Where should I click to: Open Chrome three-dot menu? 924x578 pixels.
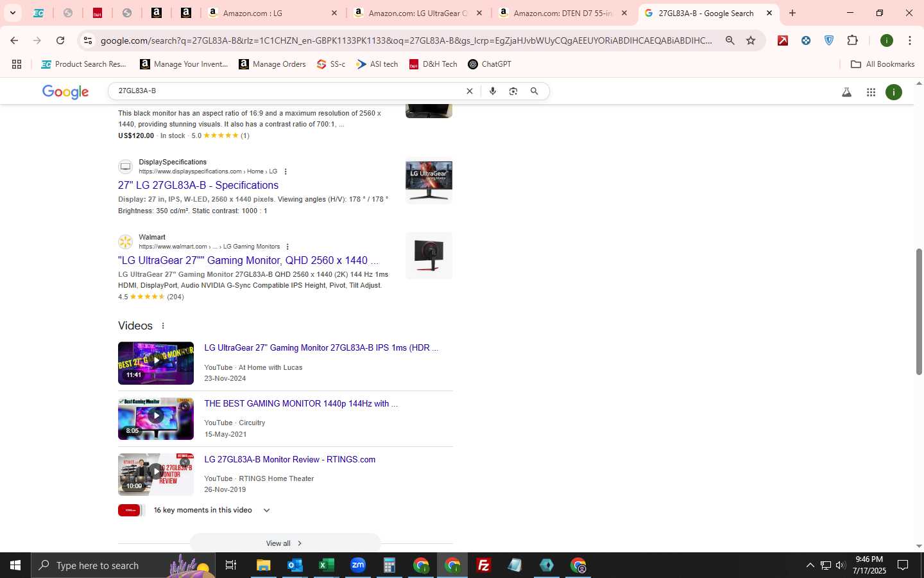910,40
